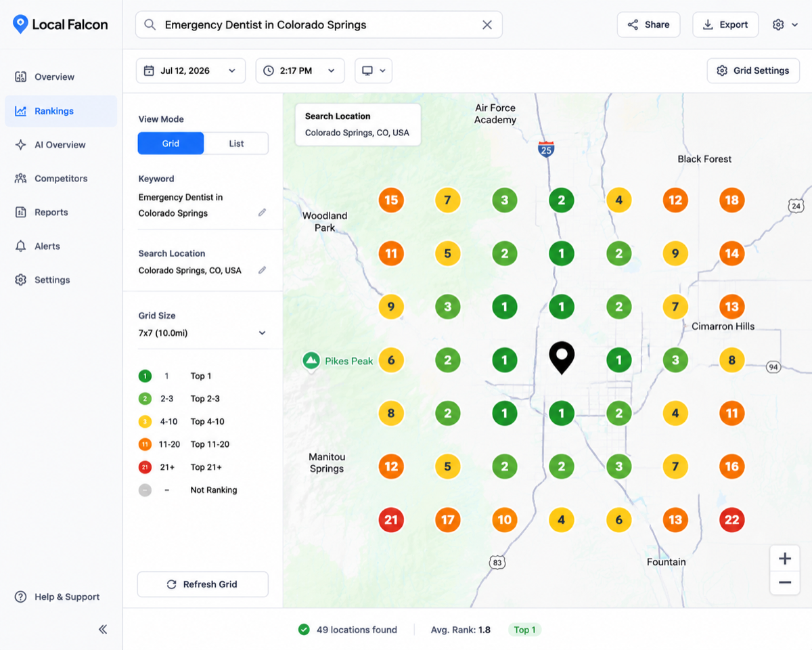This screenshot has height=650, width=812.
Task: Click the rank 18 grid marker
Action: click(x=731, y=200)
